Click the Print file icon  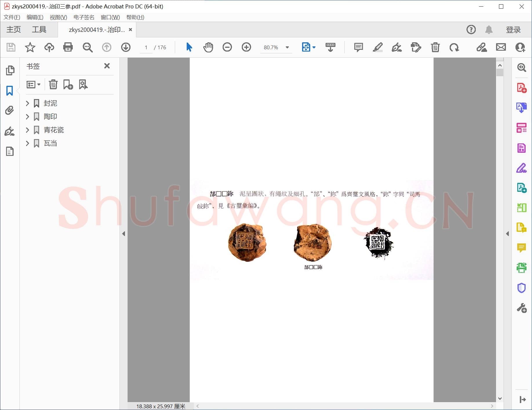tap(68, 47)
